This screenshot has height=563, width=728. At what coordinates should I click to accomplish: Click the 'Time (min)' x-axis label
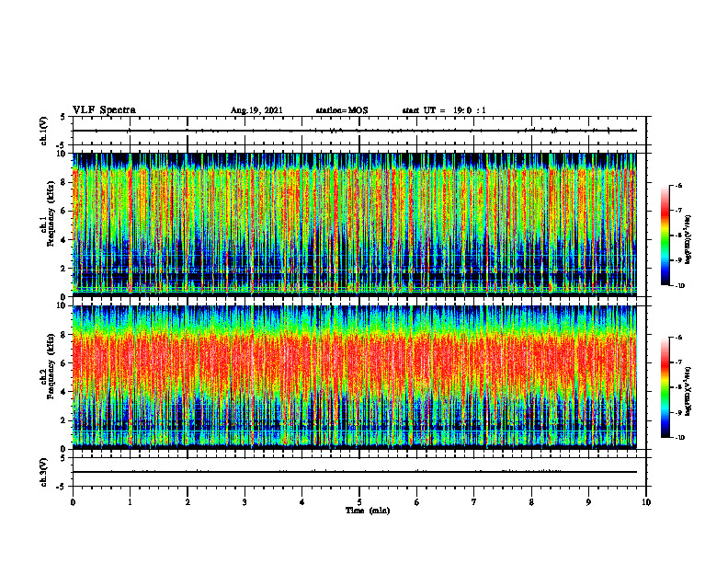pyautogui.click(x=368, y=511)
